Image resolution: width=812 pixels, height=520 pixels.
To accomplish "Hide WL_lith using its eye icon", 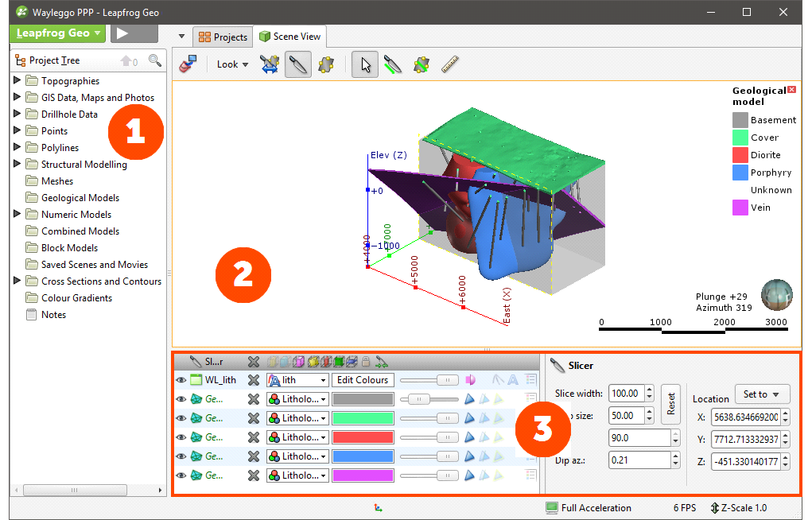I will pyautogui.click(x=181, y=380).
